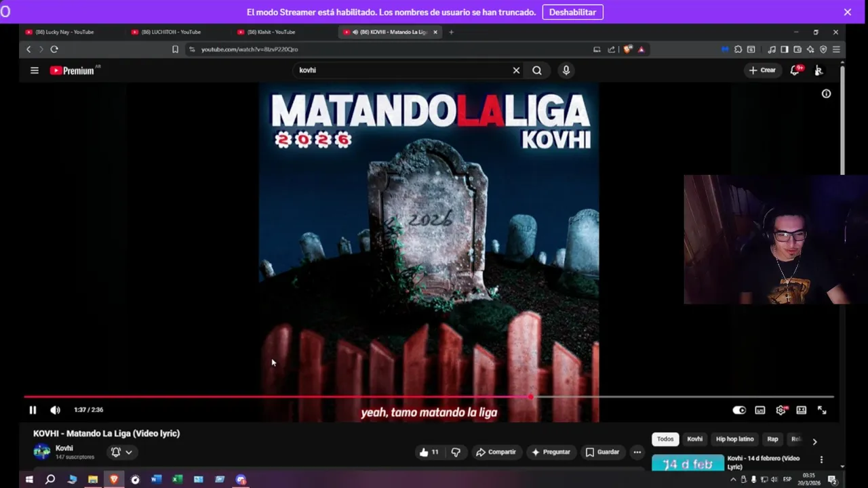Open the Brave VPN shield icon
The width and height of the screenshot is (868, 488).
coord(823,49)
